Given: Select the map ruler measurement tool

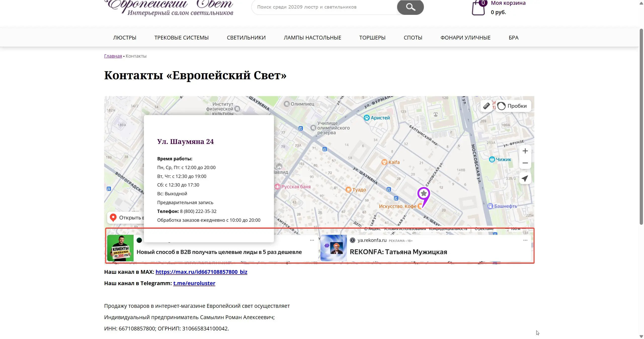Looking at the screenshot, I should click(486, 106).
